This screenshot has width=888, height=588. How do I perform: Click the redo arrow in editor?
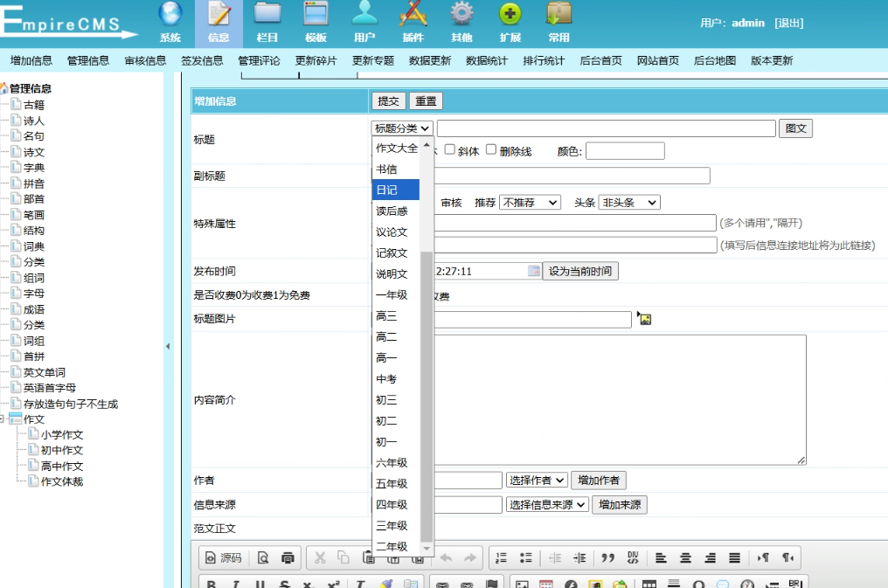[470, 558]
